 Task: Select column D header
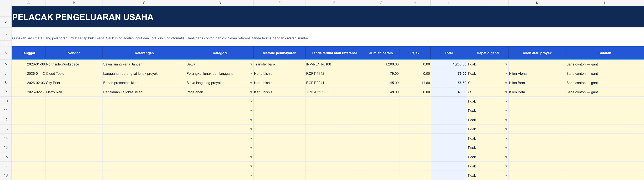tap(220, 3)
